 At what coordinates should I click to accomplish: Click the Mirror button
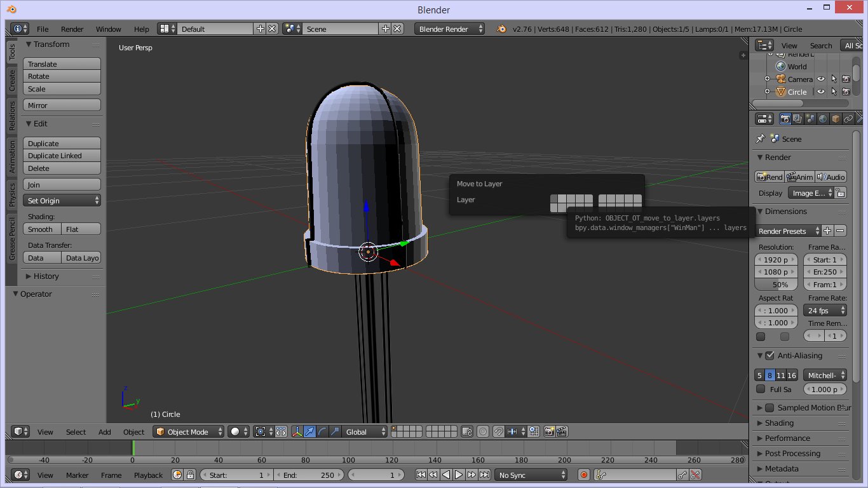[62, 105]
